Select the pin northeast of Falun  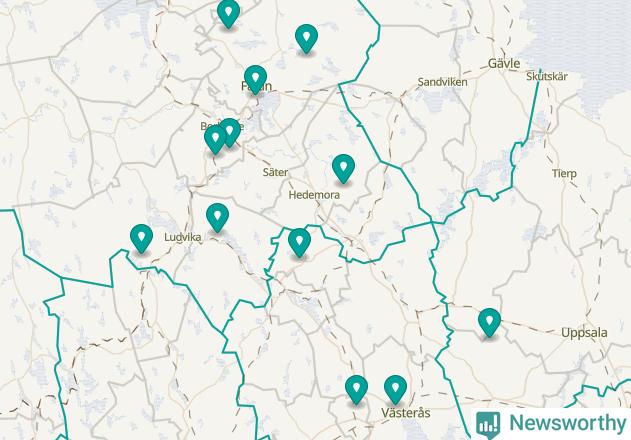coord(306,38)
